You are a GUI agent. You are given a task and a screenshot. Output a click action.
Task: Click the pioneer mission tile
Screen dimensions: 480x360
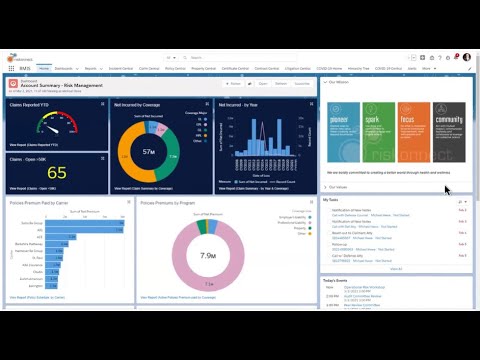click(344, 132)
